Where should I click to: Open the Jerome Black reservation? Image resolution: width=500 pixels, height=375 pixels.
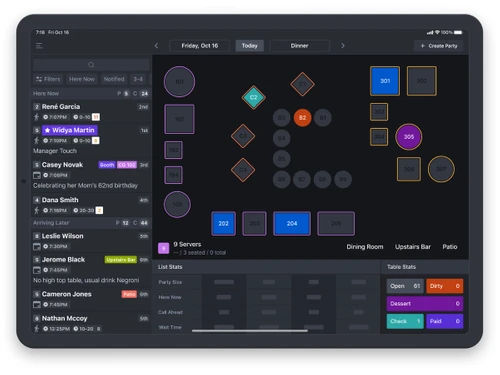click(x=91, y=269)
